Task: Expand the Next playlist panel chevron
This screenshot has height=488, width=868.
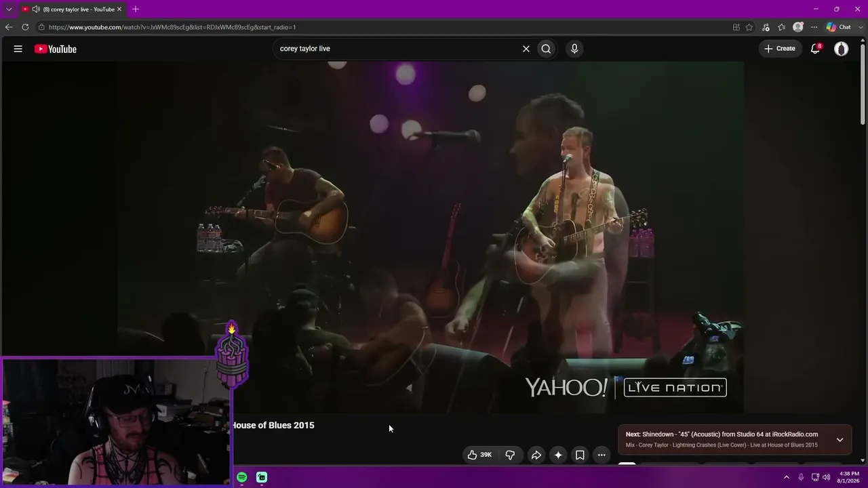Action: 840,440
